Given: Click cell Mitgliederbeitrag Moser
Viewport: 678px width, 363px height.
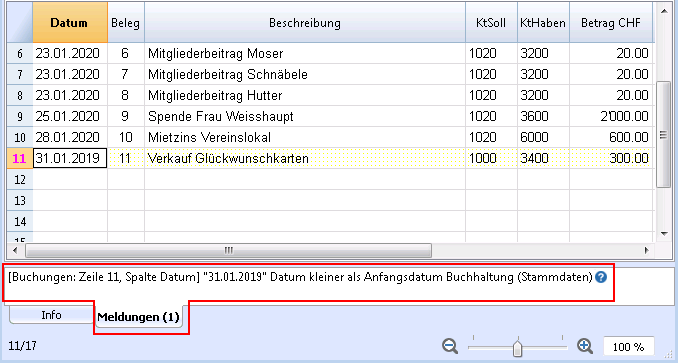Looking at the screenshot, I should click(x=305, y=53).
